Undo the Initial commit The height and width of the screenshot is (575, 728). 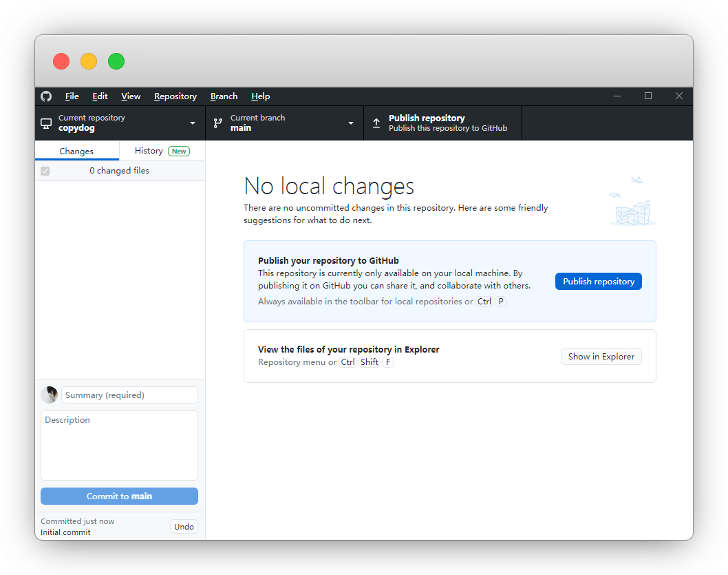click(184, 527)
